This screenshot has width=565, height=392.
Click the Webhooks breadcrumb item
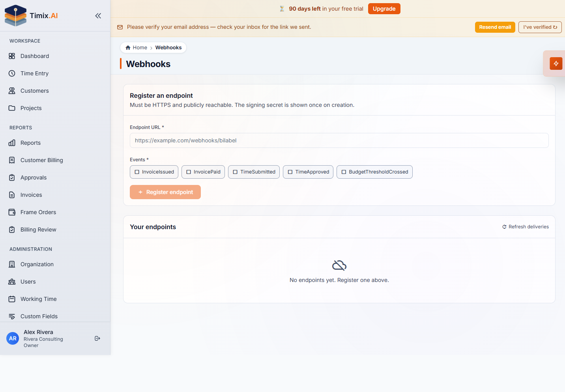168,48
